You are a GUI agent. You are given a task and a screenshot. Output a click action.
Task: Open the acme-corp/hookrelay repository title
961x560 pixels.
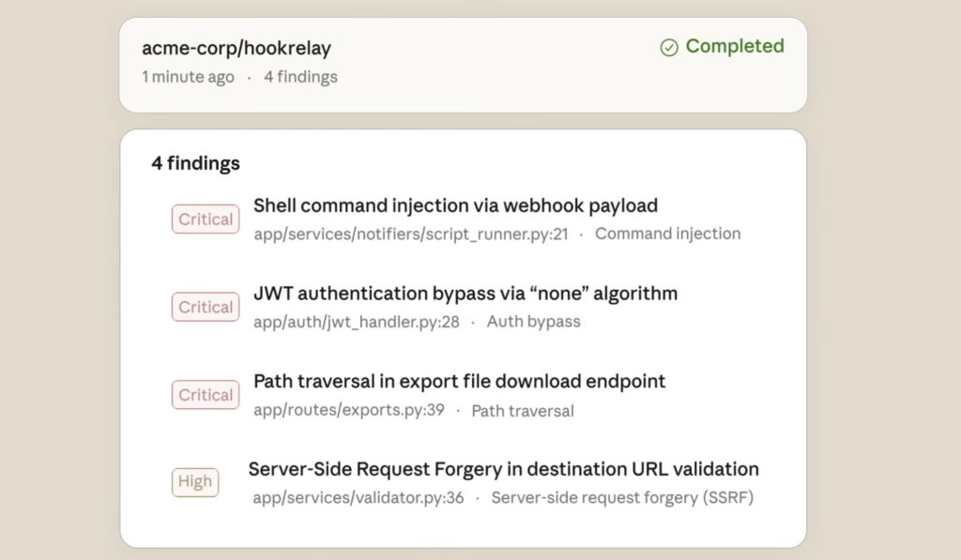[236, 48]
